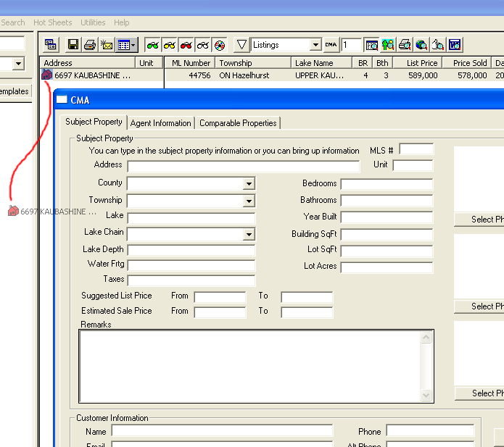Open the Help menu

[x=122, y=22]
